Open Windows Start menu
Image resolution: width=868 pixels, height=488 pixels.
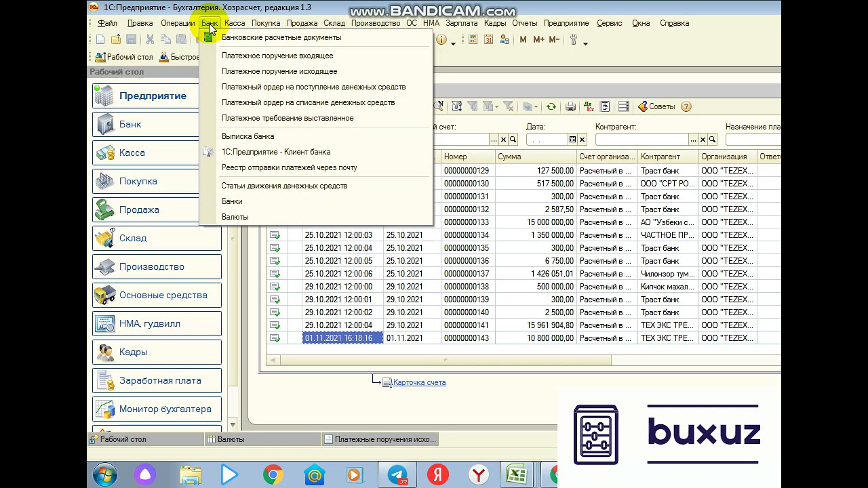pos(104,475)
